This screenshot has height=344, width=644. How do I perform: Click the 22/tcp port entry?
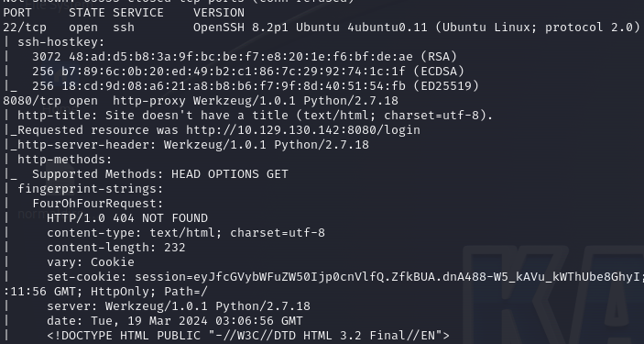pos(25,28)
